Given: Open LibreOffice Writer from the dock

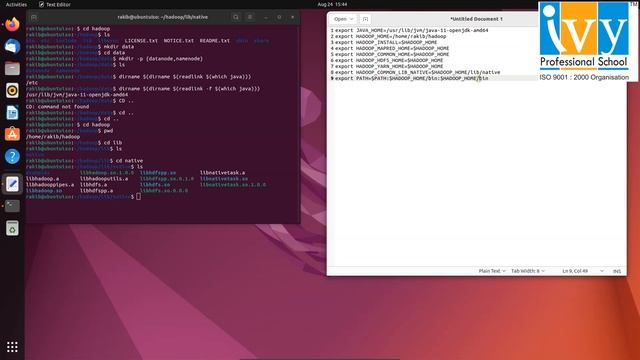Looking at the screenshot, I should point(12,112).
